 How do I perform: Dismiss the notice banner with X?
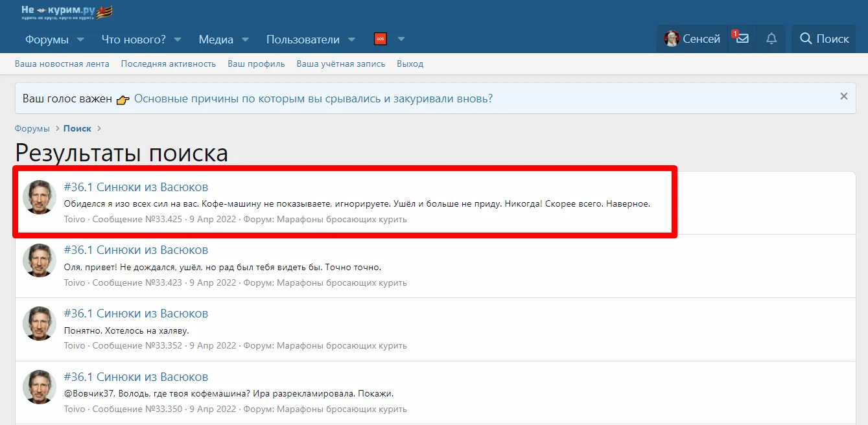click(x=843, y=97)
